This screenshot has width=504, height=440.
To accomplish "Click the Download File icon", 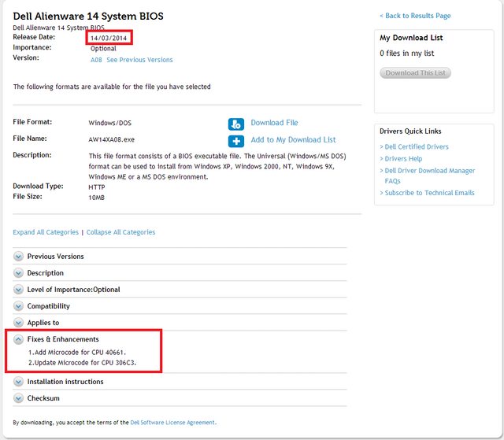I will tap(236, 124).
